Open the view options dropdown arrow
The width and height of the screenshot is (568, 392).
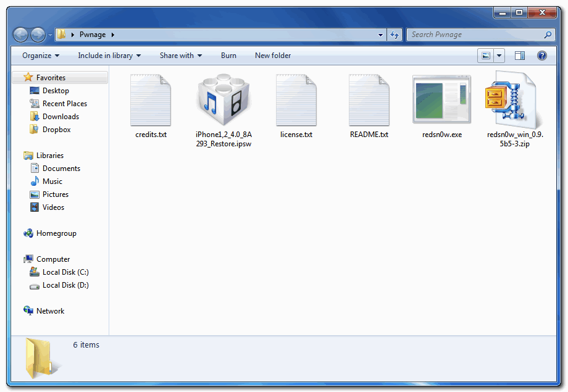(x=499, y=56)
